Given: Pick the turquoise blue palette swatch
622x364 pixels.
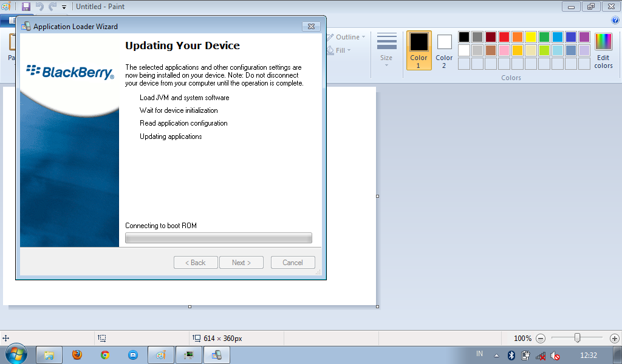Looking at the screenshot, I should 558,37.
